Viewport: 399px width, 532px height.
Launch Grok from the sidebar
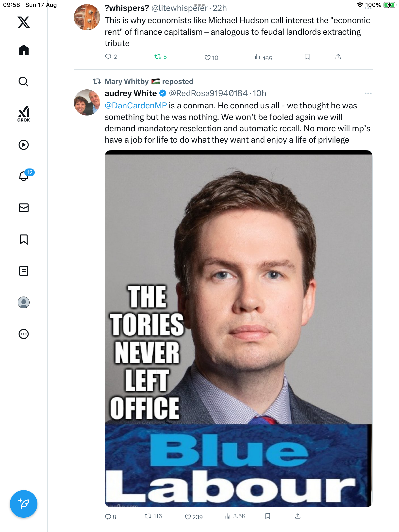coord(24,114)
